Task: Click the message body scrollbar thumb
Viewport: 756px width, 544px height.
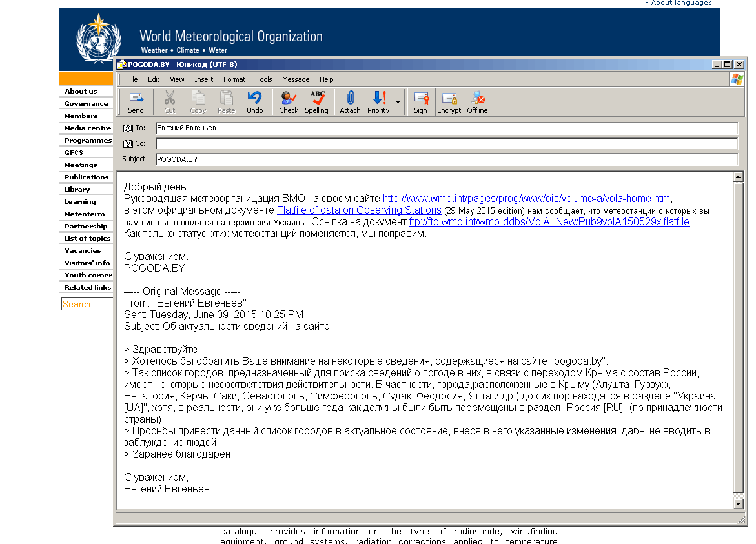Action: (738, 337)
